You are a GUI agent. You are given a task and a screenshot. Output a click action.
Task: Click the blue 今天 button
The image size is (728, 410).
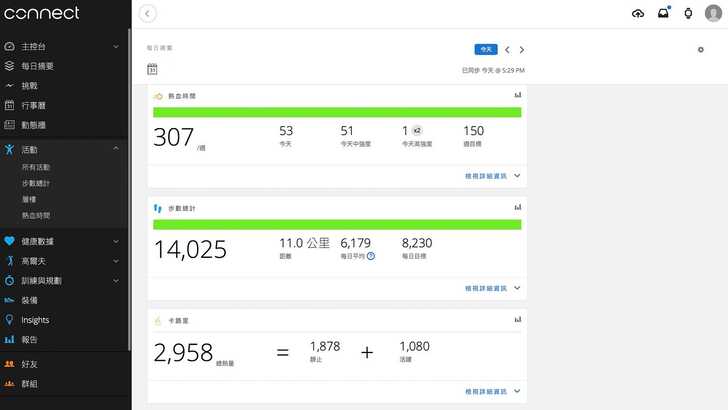(x=485, y=49)
